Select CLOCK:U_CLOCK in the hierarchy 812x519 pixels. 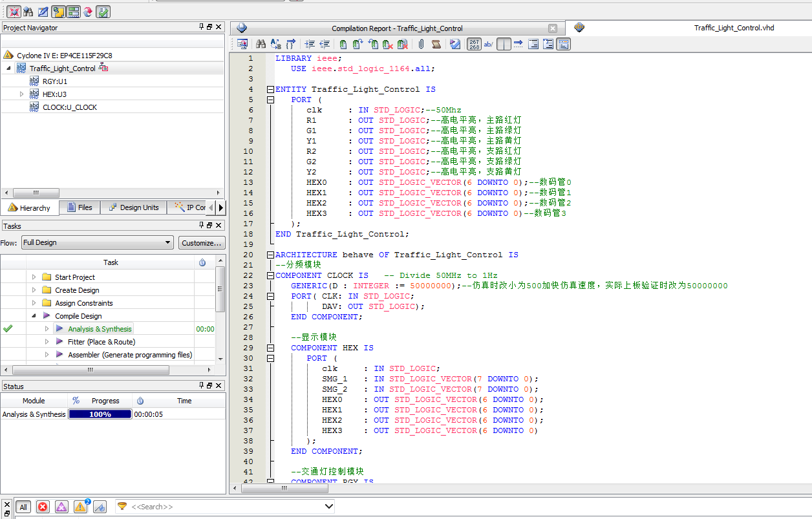[70, 107]
